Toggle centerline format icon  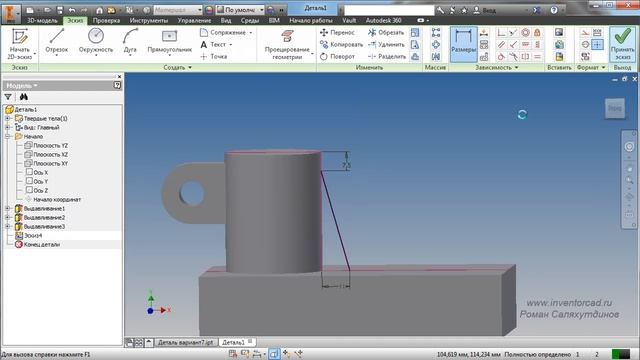(x=585, y=44)
